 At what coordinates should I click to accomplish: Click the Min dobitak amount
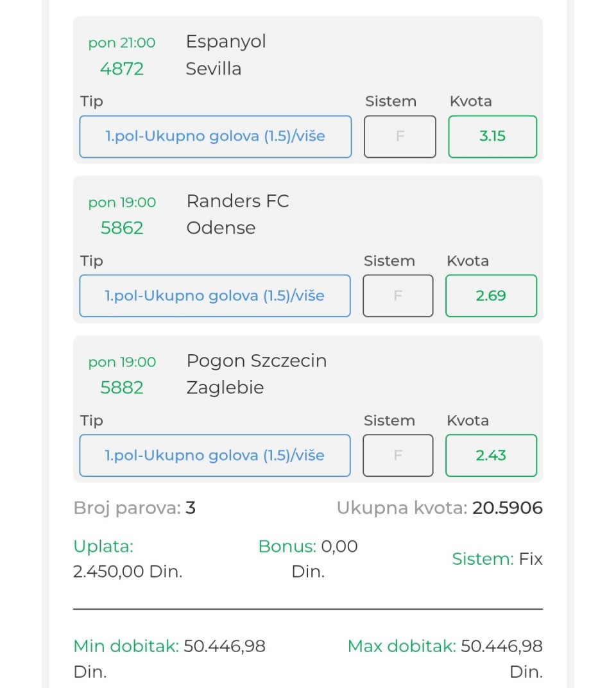tap(225, 646)
